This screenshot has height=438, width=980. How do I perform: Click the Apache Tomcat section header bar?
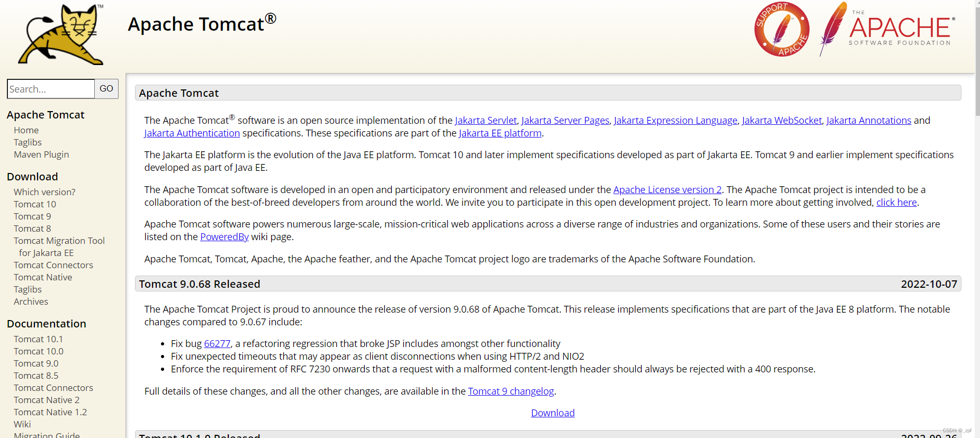548,93
